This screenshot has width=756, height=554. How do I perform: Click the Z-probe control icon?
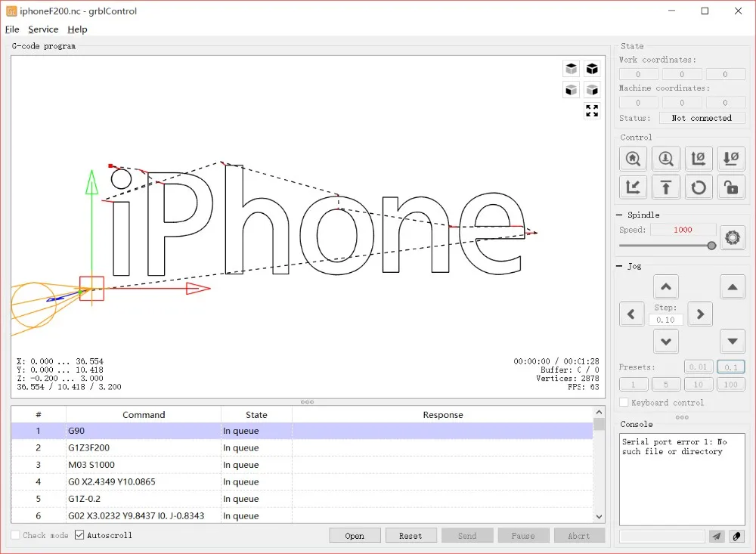tap(665, 159)
